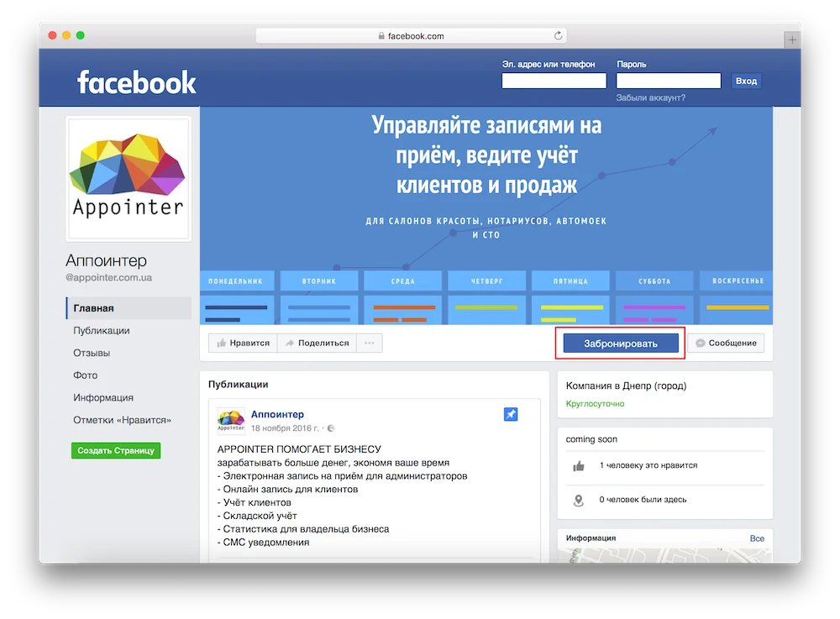Click the lock icon in address bar
The image size is (840, 619).
[381, 36]
